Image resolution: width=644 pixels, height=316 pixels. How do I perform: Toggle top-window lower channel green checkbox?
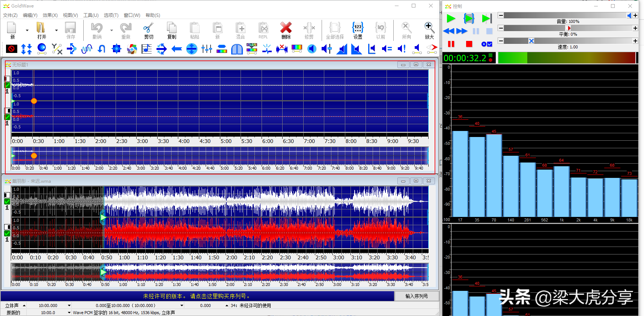7,117
